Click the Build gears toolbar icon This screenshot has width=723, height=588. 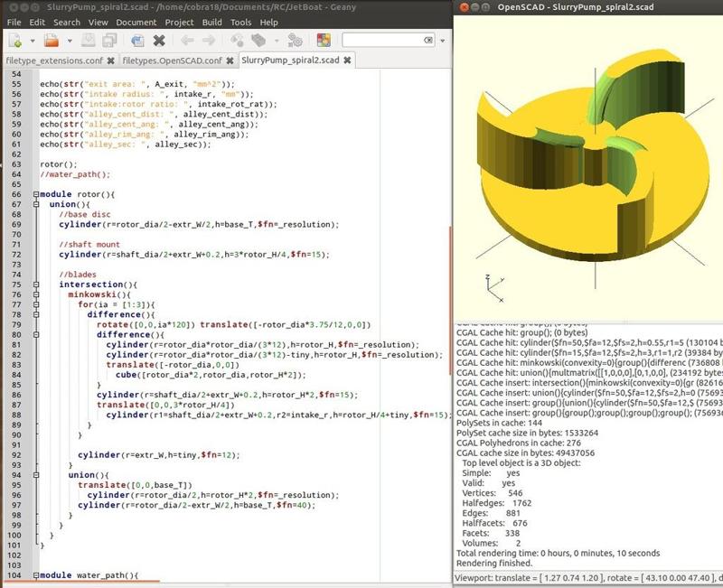(x=295, y=41)
